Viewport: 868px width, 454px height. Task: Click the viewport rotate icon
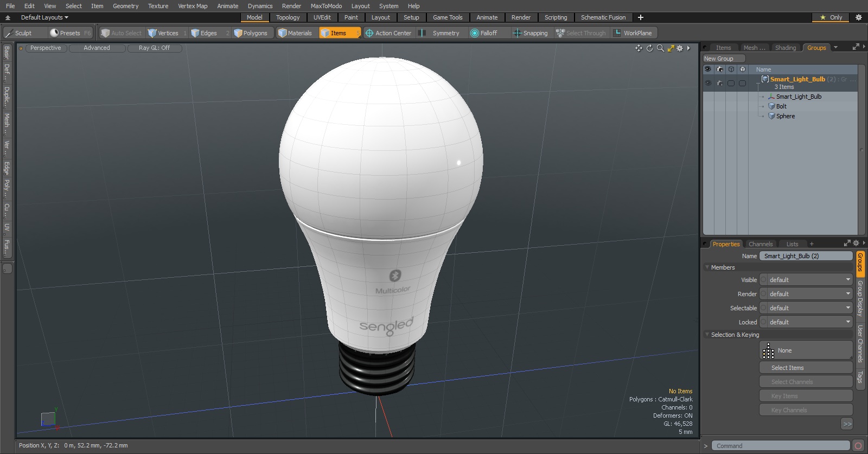pyautogui.click(x=649, y=48)
